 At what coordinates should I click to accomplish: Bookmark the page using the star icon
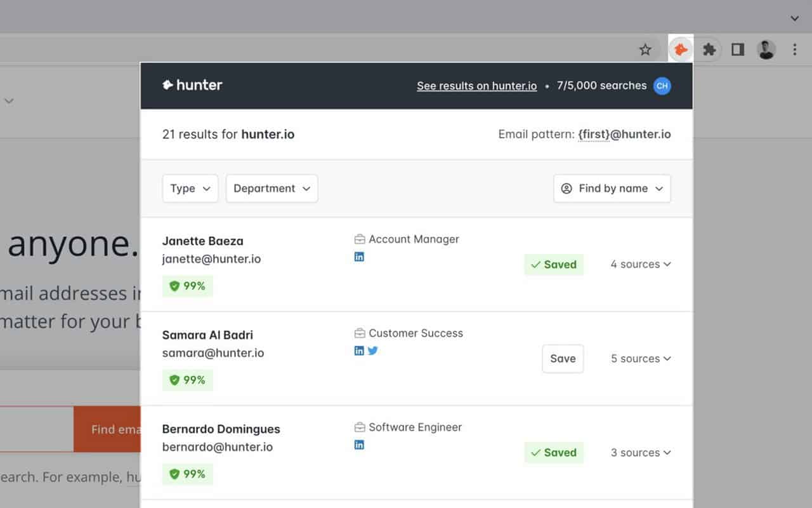[x=645, y=49]
